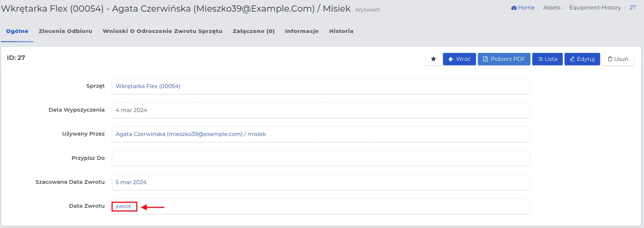This screenshot has height=228, width=644.
Task: Click the Używany Przez label
Action: [x=83, y=134]
